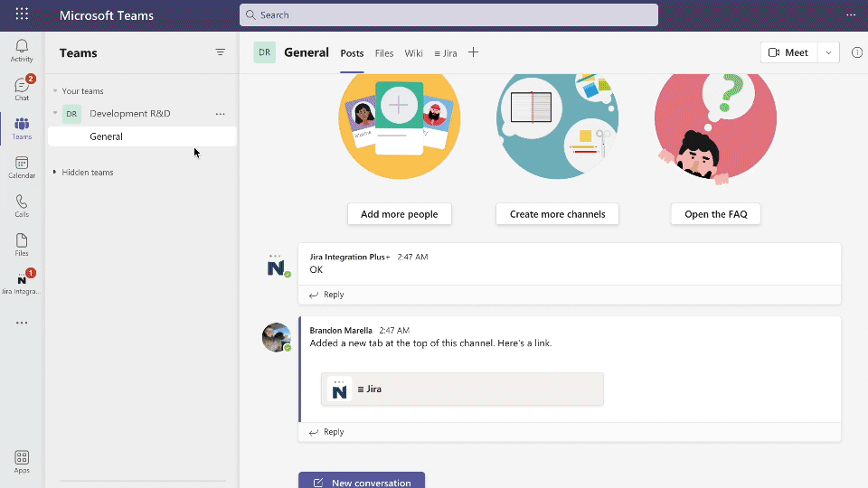Open the Calls phone icon
This screenshot has width=868, height=488.
click(22, 206)
